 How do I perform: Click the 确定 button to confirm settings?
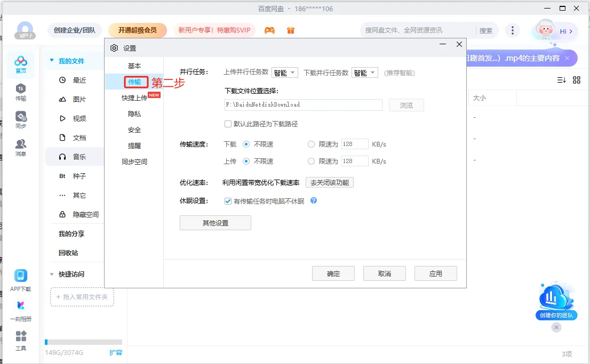click(333, 273)
